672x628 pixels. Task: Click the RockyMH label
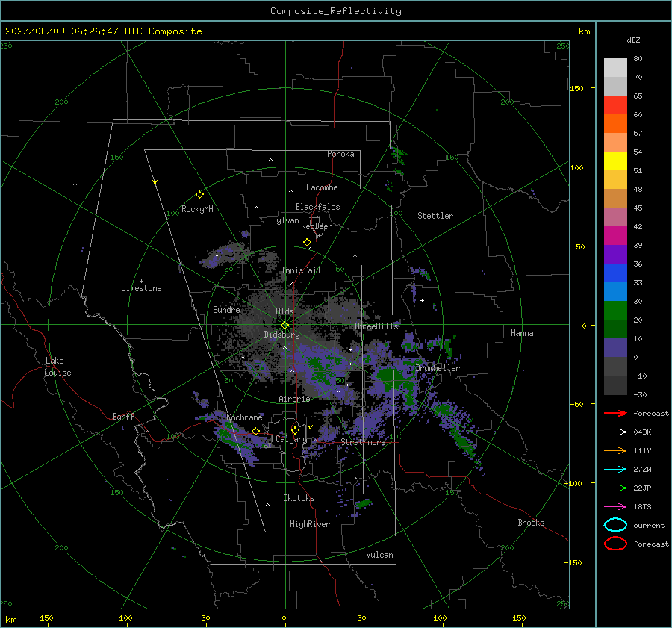197,209
